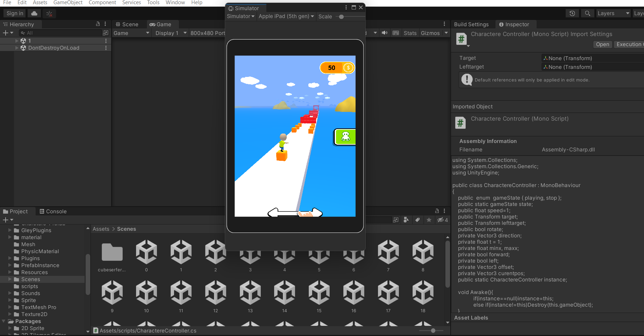Toggle visibility of 4 hidden items
This screenshot has height=336, width=644.
442,220
